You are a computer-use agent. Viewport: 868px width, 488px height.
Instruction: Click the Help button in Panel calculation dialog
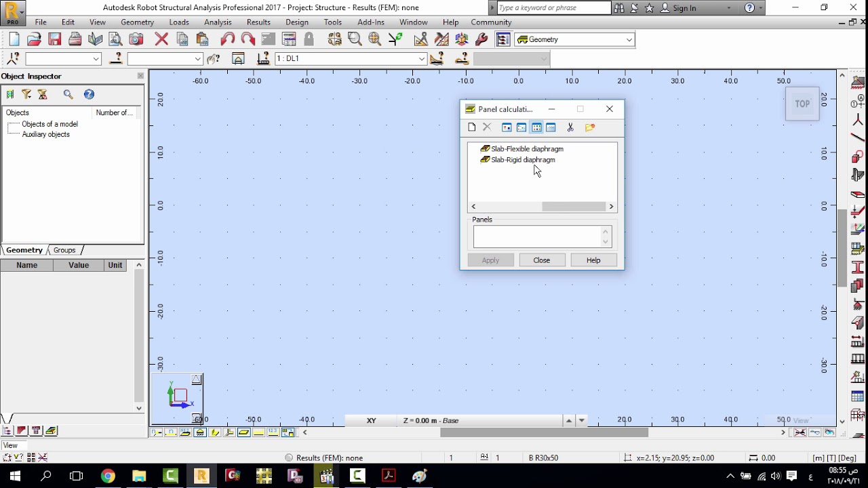tap(593, 260)
